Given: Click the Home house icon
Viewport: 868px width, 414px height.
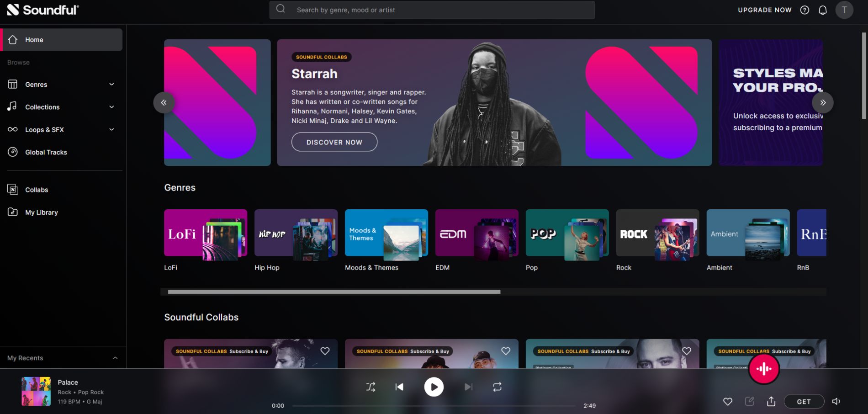Looking at the screenshot, I should click(x=13, y=40).
